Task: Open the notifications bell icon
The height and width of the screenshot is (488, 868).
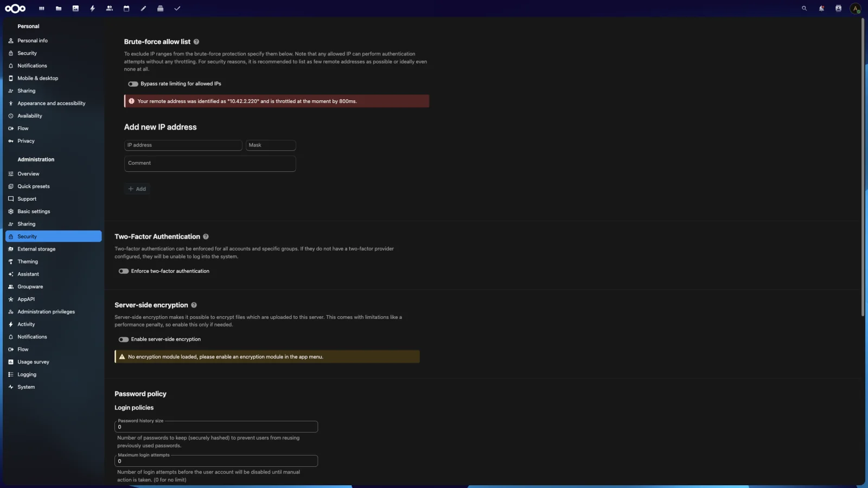Action: (x=821, y=8)
